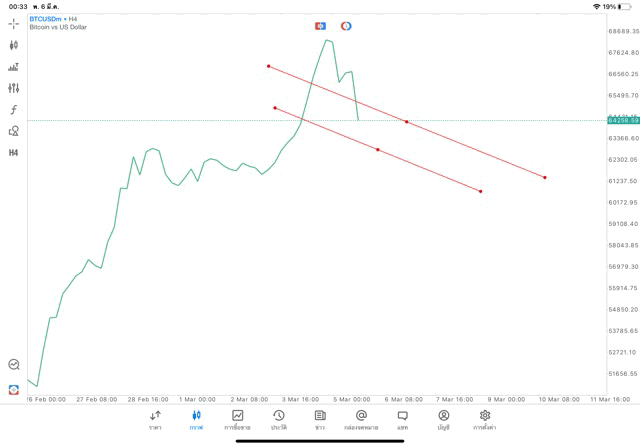Tap the red-blue one-click trading panel icon
Screen dimensions: 640x447
point(320,26)
